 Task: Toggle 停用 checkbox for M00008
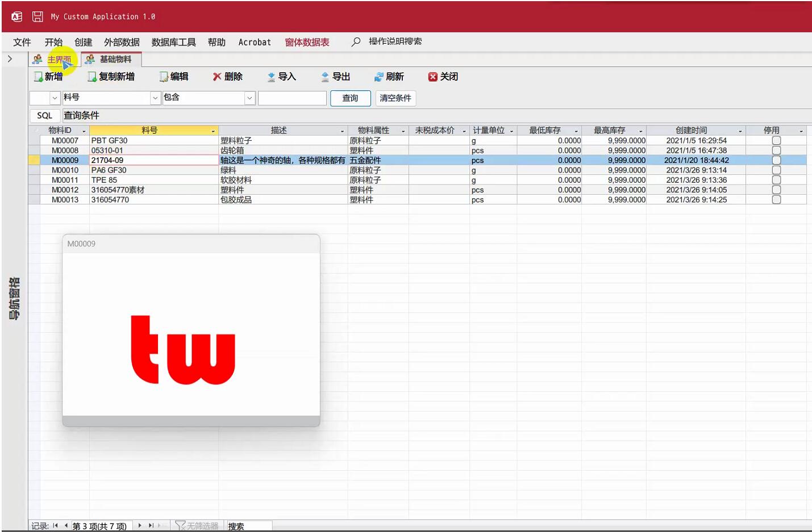(776, 150)
